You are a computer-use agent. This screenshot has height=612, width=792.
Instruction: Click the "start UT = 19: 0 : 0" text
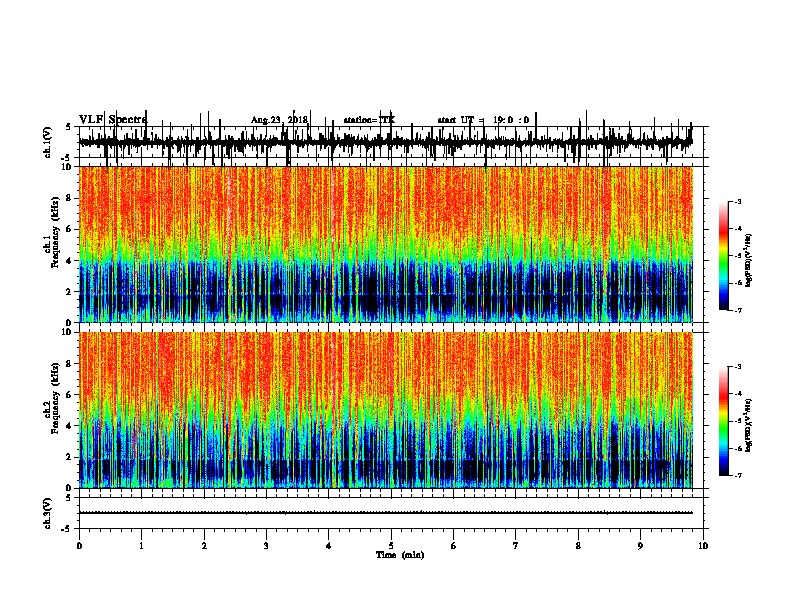(x=483, y=120)
